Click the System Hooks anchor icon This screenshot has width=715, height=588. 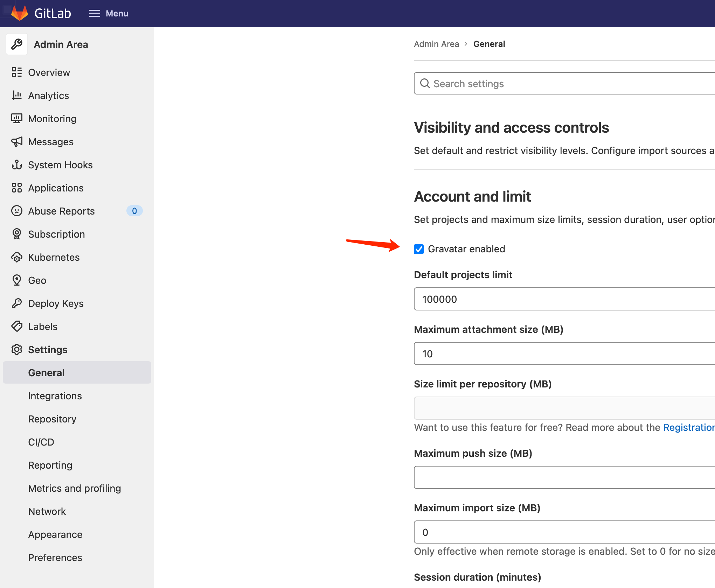tap(16, 164)
